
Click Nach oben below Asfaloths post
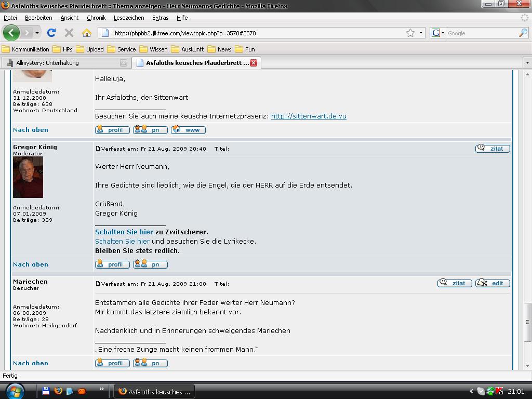31,130
